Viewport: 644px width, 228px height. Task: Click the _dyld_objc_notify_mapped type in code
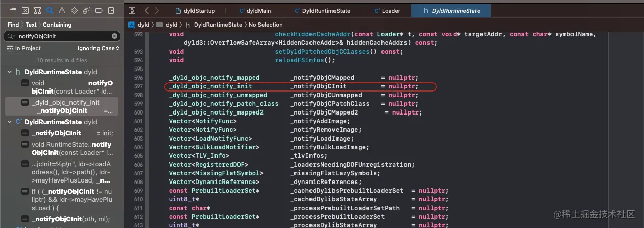[x=214, y=78]
